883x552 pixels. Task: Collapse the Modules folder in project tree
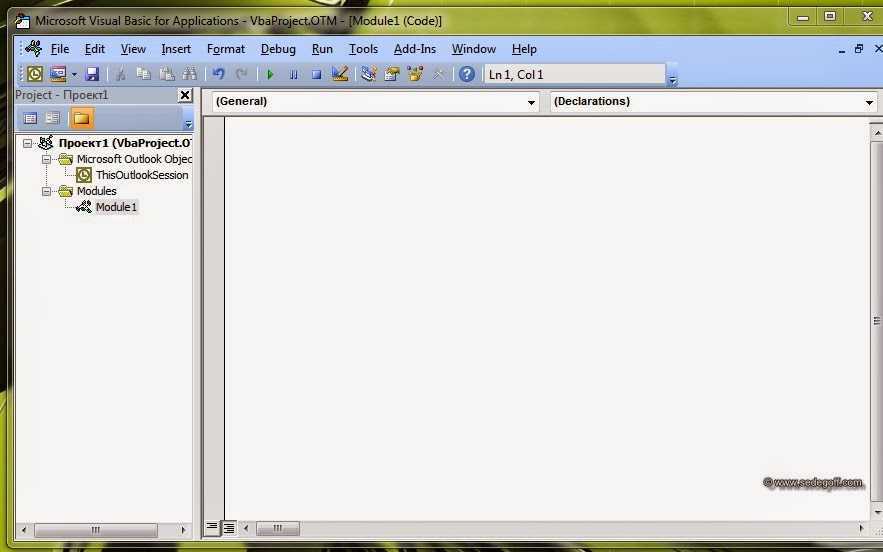[x=47, y=191]
